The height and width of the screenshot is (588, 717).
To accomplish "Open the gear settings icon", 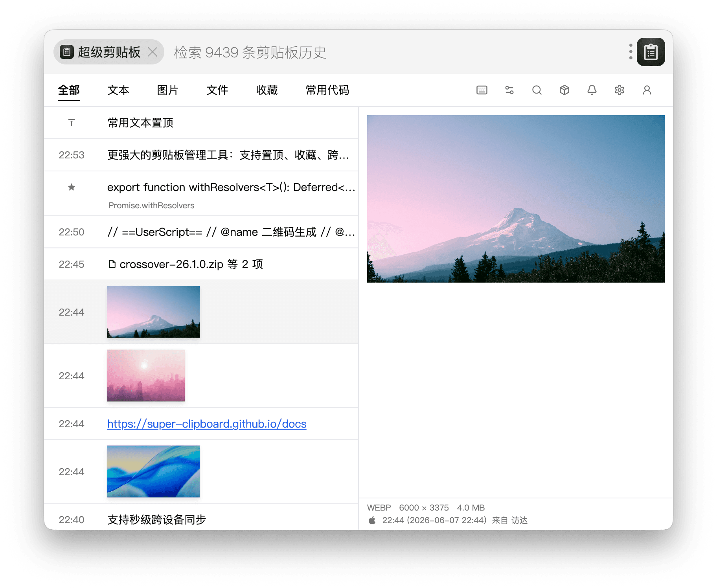I will coord(619,90).
